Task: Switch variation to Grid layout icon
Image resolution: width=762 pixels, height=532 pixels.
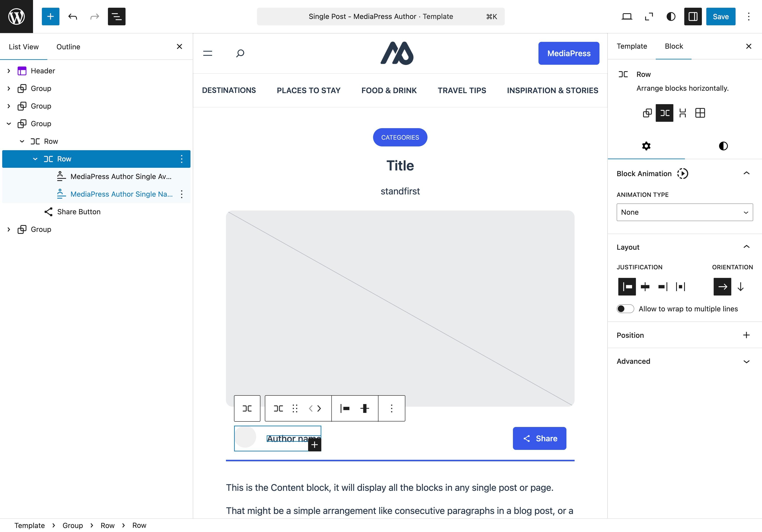Action: (700, 113)
